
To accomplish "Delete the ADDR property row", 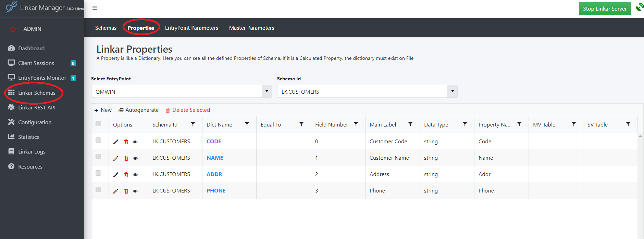I will click(126, 175).
